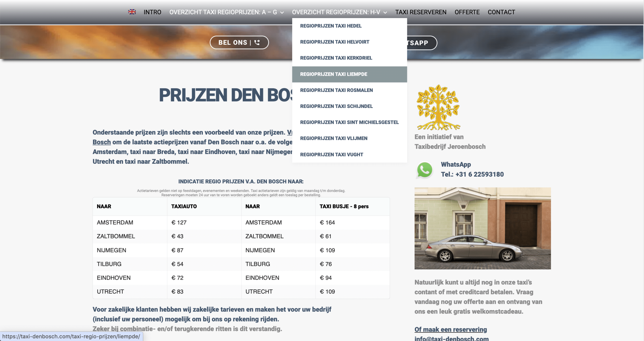Image resolution: width=644 pixels, height=341 pixels.
Task: Click the golden tree Jeroenbosch logo
Action: [438, 107]
